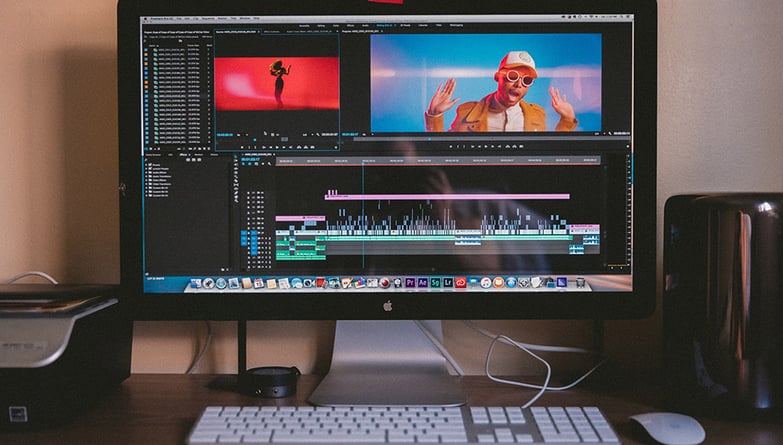Open the File menu
783x445 pixels.
click(x=179, y=18)
